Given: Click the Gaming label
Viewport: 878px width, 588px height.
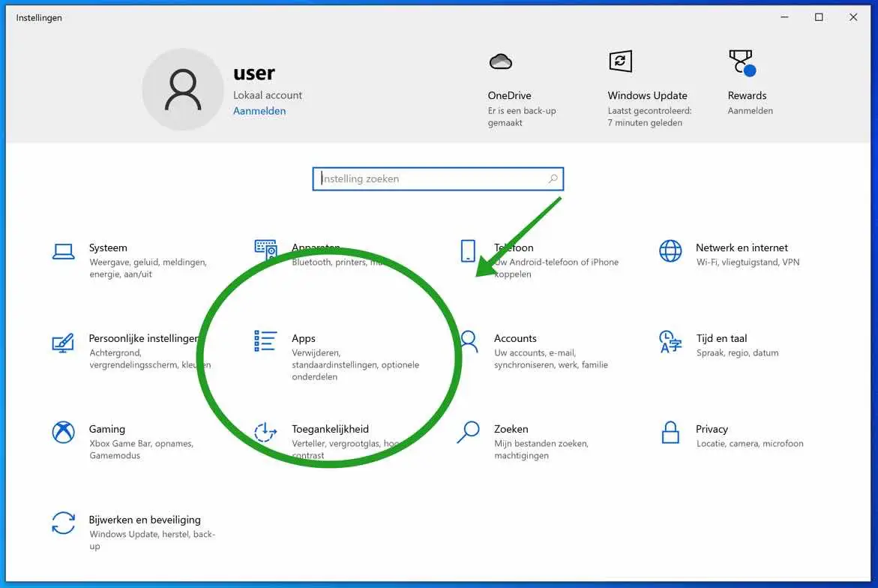Looking at the screenshot, I should [107, 429].
